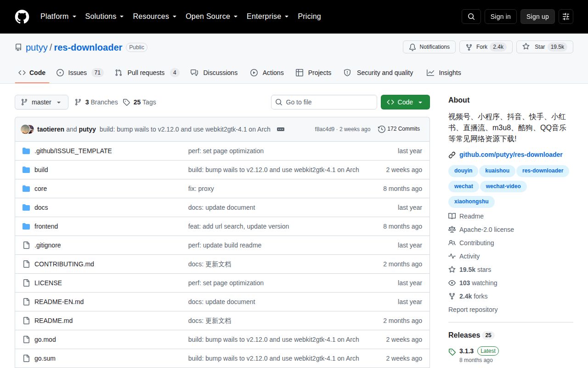Click the Readme book icon

(x=452, y=216)
